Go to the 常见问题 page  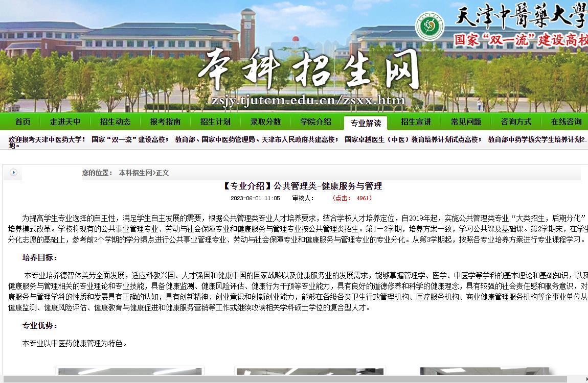(x=466, y=122)
